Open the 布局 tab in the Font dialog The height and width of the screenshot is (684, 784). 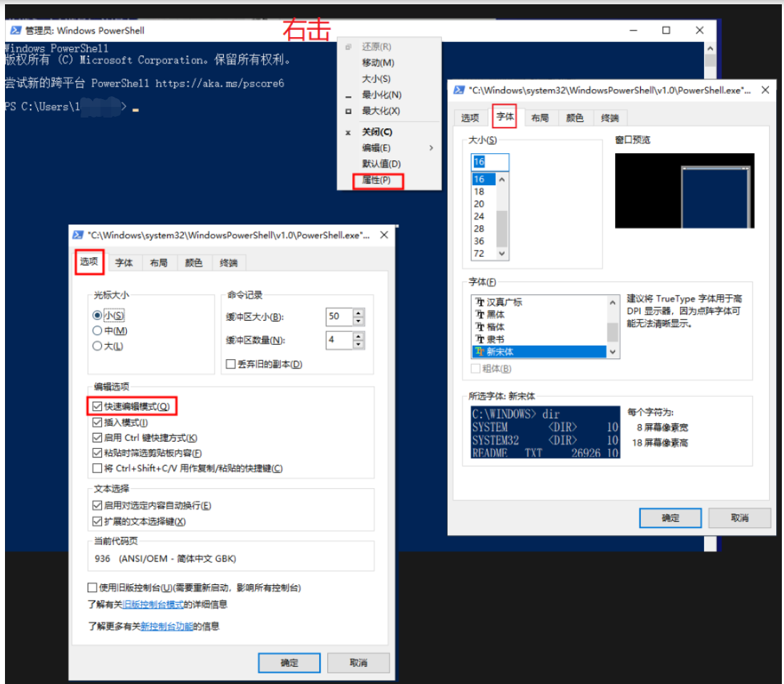coord(540,118)
